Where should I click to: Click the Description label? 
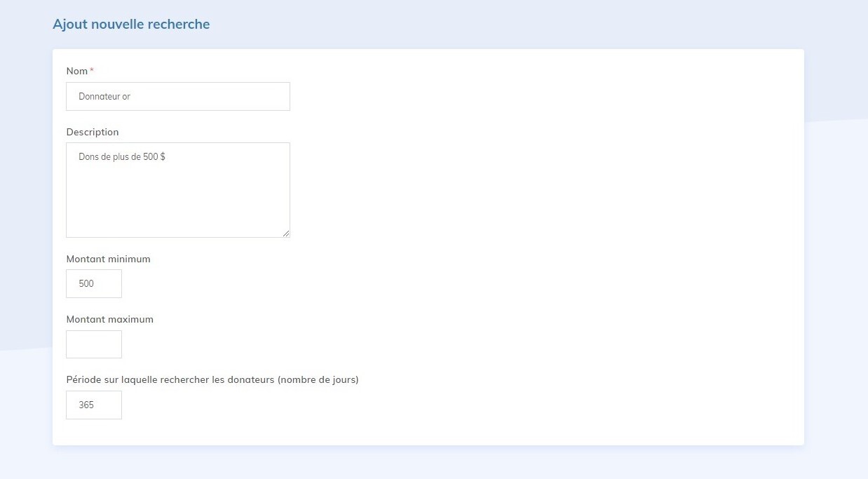point(92,132)
